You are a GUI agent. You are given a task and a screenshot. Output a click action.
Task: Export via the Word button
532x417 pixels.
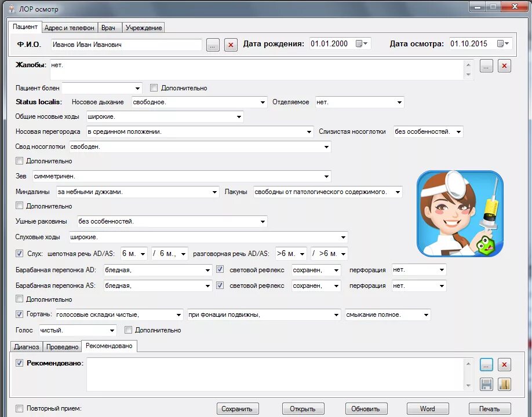428,409
